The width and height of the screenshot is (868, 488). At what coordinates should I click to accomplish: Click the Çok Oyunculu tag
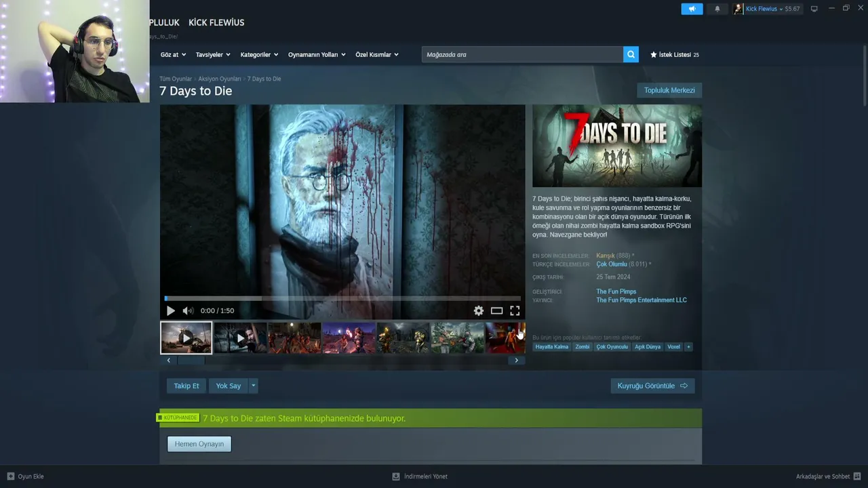612,347
